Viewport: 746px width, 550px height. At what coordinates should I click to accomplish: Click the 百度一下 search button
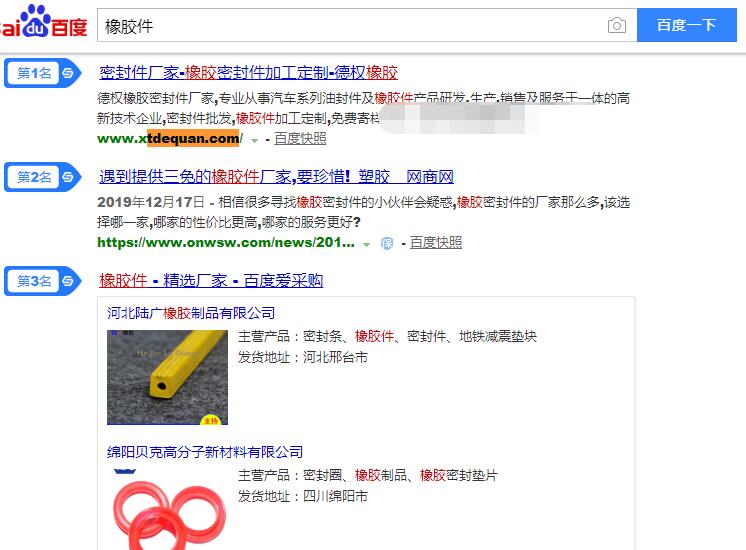coord(687,25)
